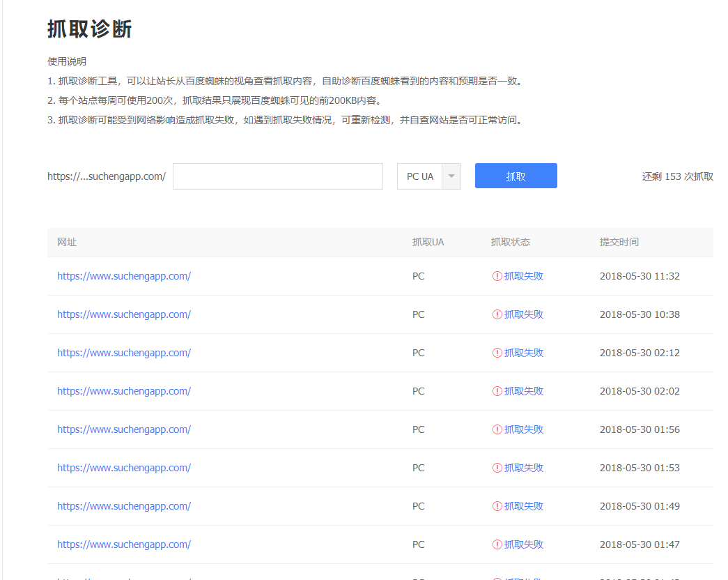Click the URL input field to enter a path
728x580 pixels.
pyautogui.click(x=277, y=176)
